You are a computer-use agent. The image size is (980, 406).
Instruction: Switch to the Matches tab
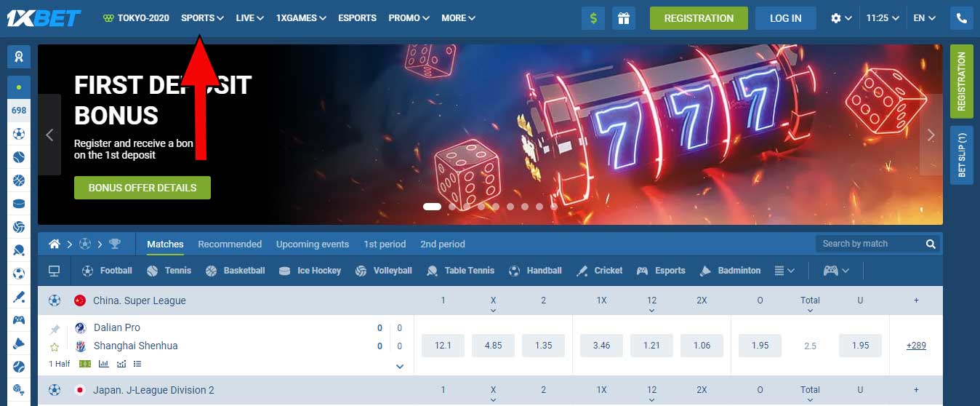click(165, 244)
